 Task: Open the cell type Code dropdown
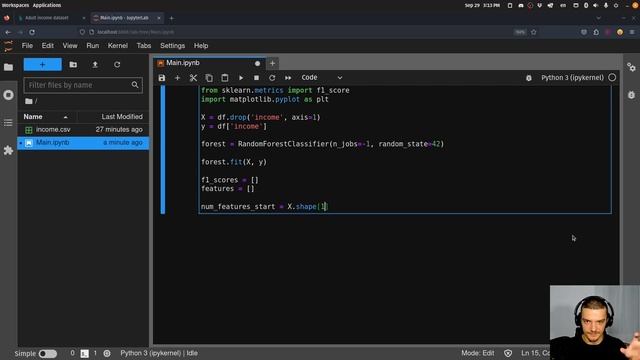[322, 78]
